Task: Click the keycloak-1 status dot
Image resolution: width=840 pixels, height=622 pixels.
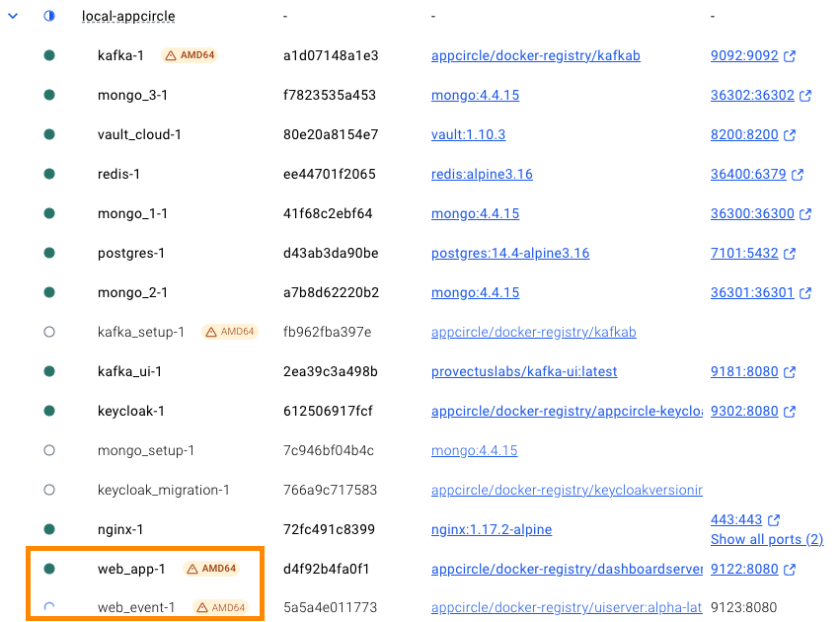Action: click(49, 411)
